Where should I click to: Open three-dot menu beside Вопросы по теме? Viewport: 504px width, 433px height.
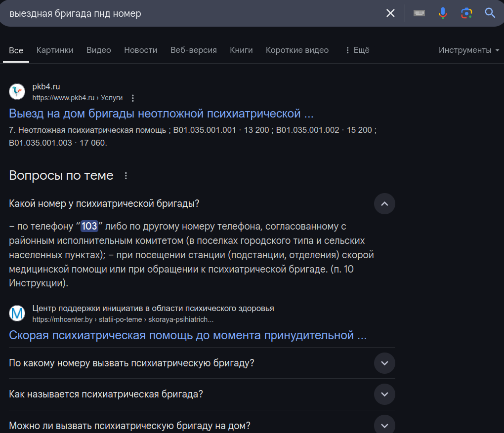pos(126,176)
